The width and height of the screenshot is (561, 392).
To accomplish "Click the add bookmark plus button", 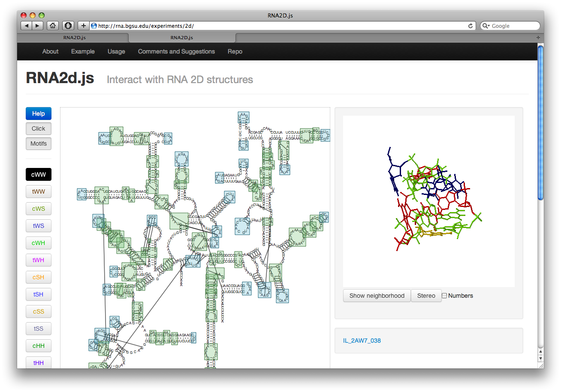I will click(83, 26).
